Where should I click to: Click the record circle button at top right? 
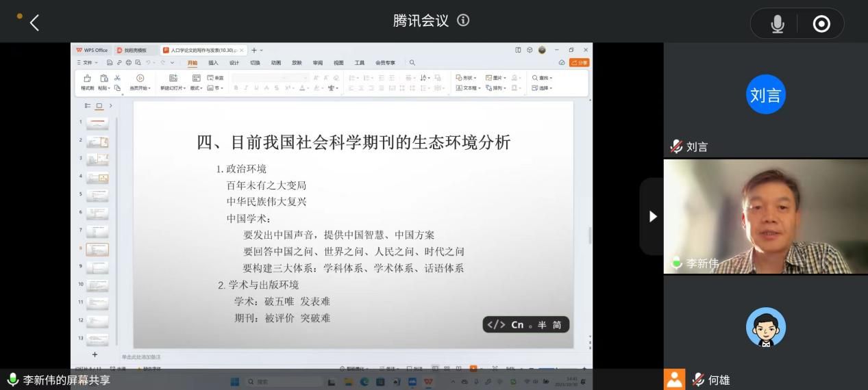point(821,24)
